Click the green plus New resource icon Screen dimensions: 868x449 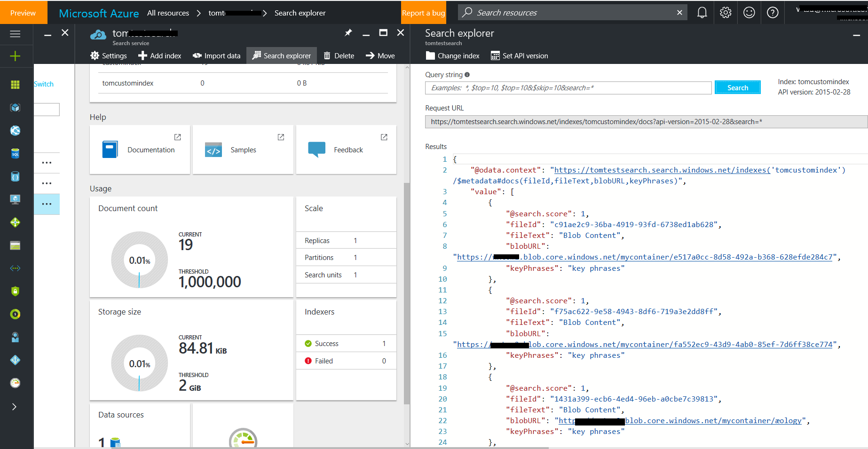(x=15, y=56)
